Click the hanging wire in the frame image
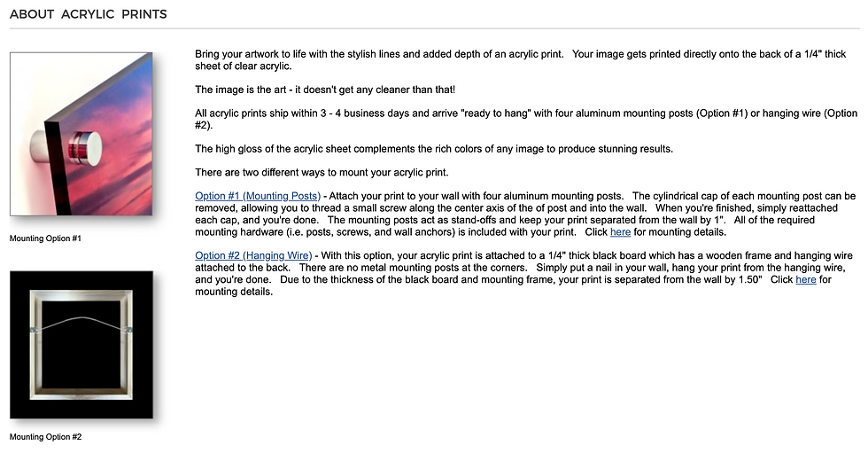 [81, 317]
